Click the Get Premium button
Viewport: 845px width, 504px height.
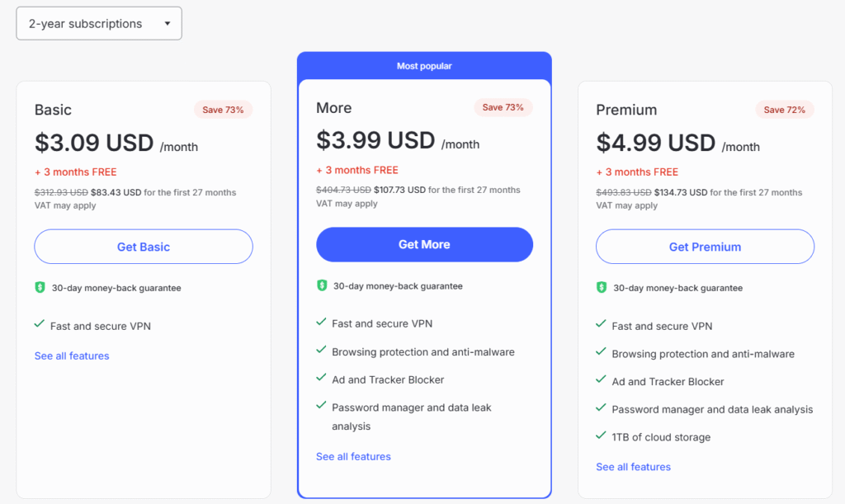pyautogui.click(x=705, y=247)
